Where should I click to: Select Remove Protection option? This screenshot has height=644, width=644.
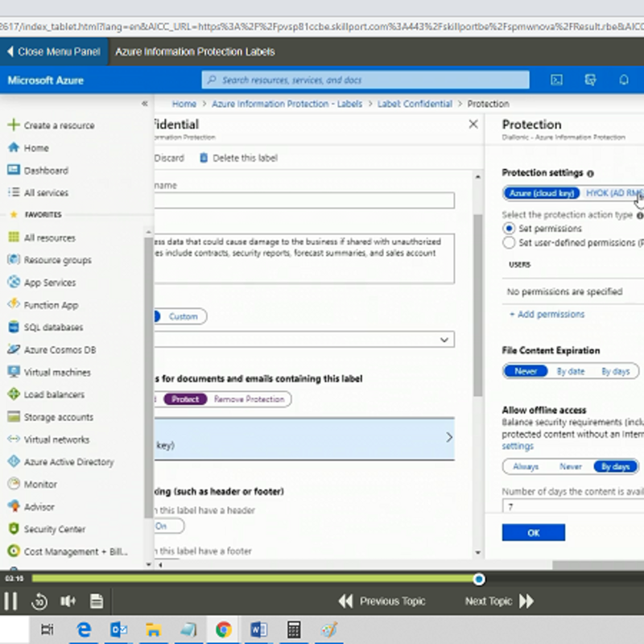(250, 399)
